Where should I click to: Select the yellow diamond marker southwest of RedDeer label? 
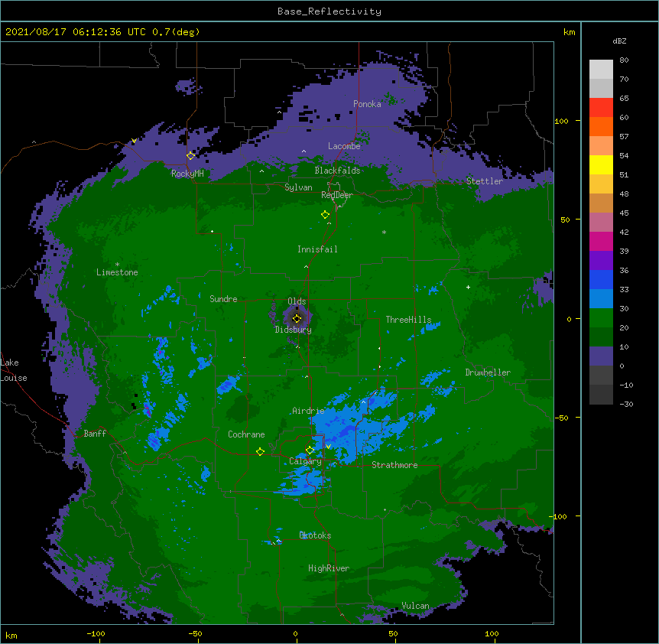pos(326,214)
